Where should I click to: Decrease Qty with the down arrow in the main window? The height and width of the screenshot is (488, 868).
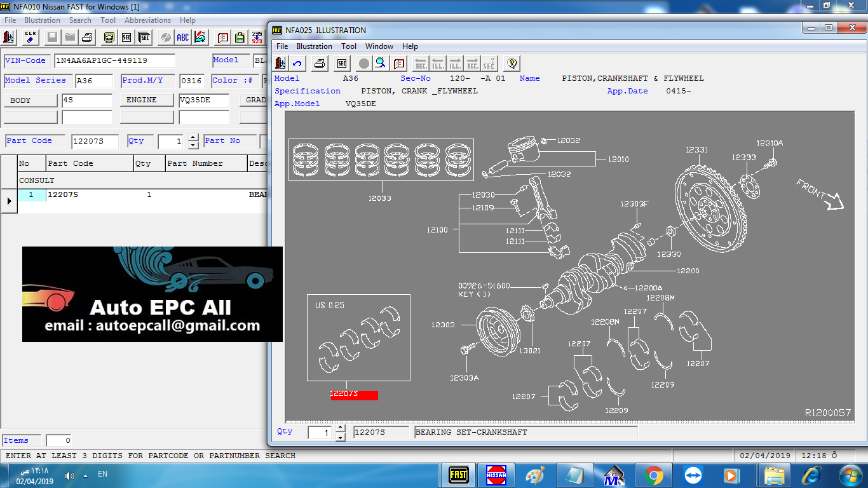(x=194, y=145)
